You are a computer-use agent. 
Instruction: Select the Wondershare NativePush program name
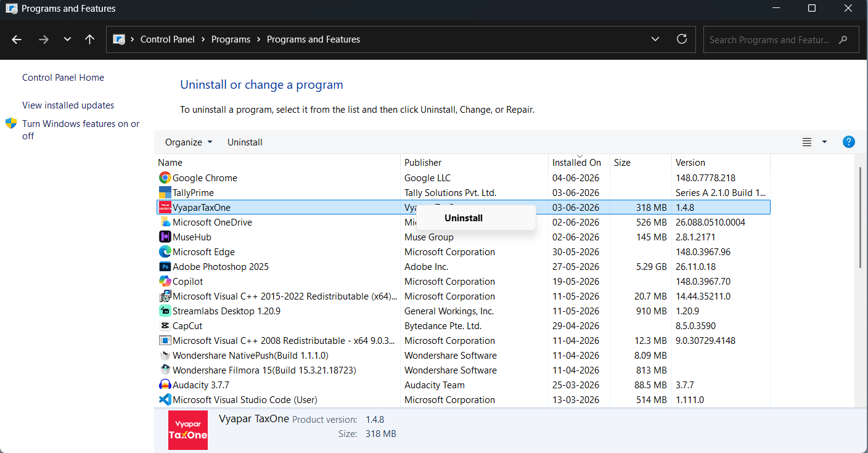[250, 356]
